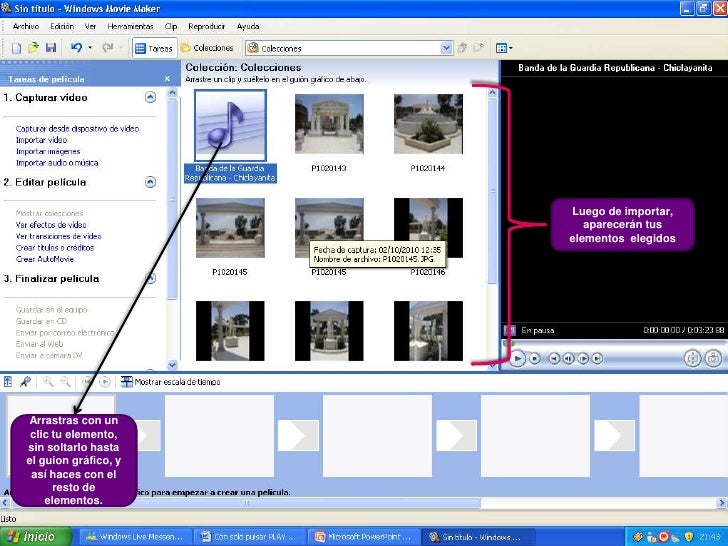Open the Herramientas menu
Image resolution: width=728 pixels, height=546 pixels.
(x=131, y=26)
